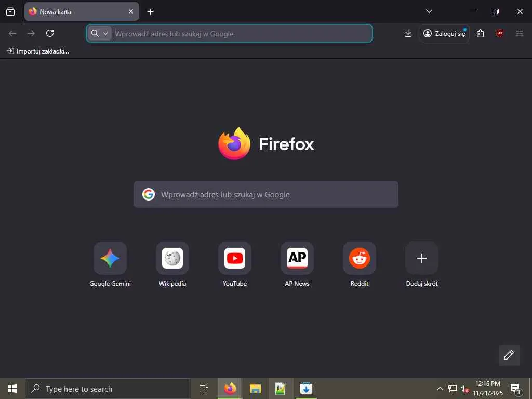This screenshot has height=399, width=532.
Task: Open the blue download-arrow app on taskbar
Action: tap(306, 389)
